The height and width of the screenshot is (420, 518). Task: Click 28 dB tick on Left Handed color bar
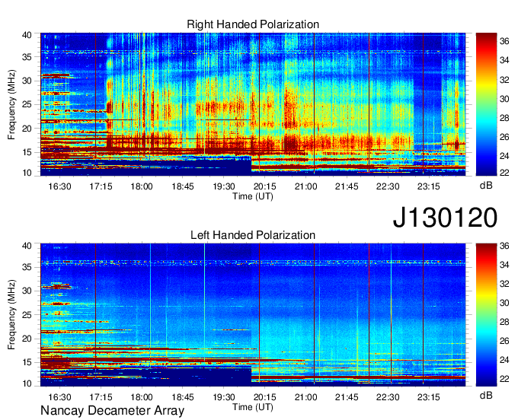504,322
